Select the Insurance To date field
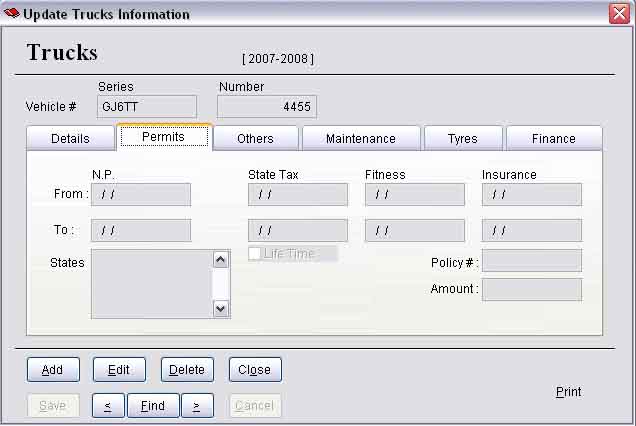Screen dimensions: 636x426 [531, 231]
